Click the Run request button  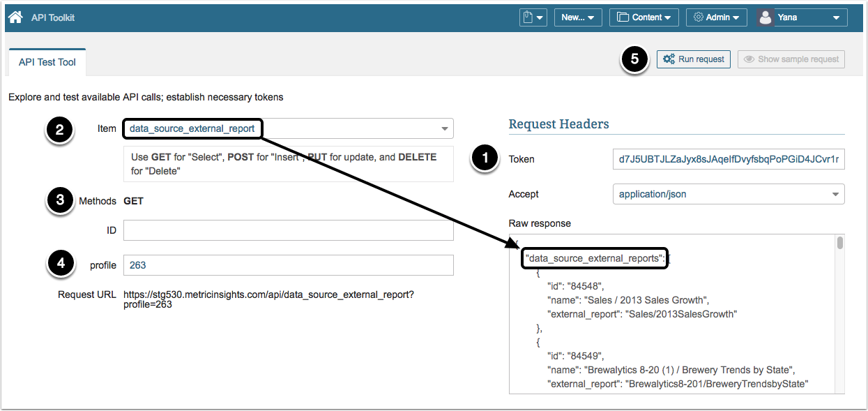(x=694, y=59)
